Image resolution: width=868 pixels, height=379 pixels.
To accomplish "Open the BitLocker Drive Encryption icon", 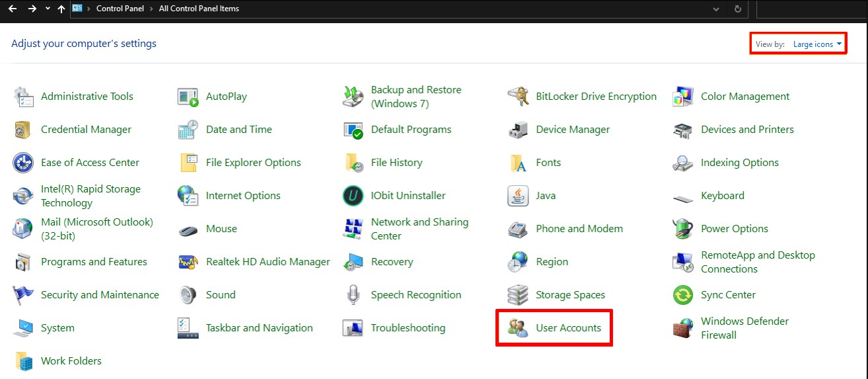I will 518,97.
